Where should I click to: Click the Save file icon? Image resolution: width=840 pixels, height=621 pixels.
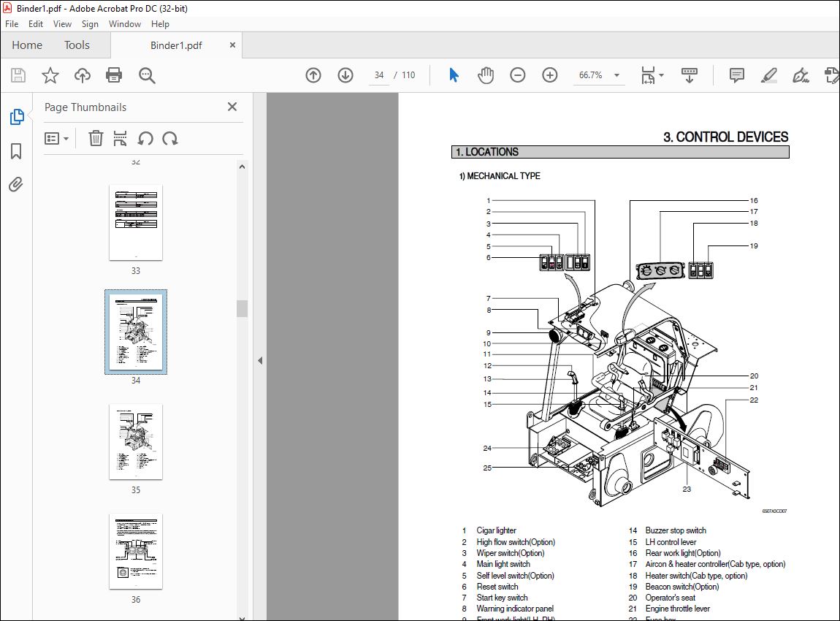tap(18, 75)
